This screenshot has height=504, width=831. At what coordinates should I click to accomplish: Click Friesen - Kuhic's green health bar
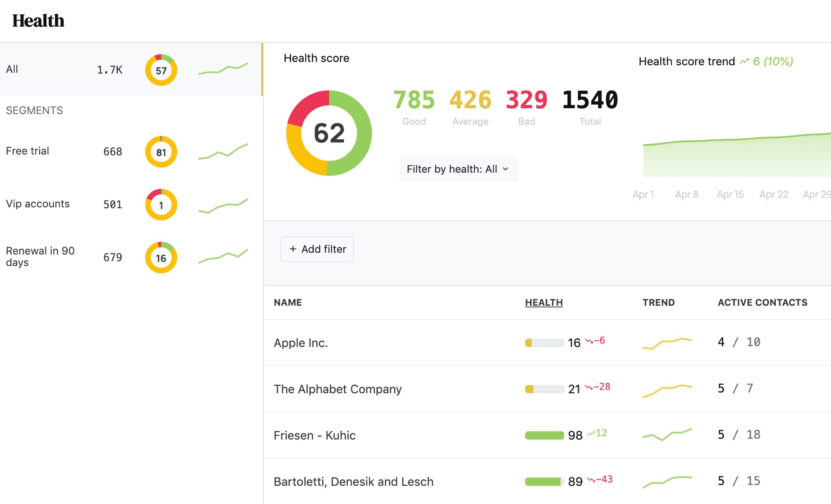(543, 435)
